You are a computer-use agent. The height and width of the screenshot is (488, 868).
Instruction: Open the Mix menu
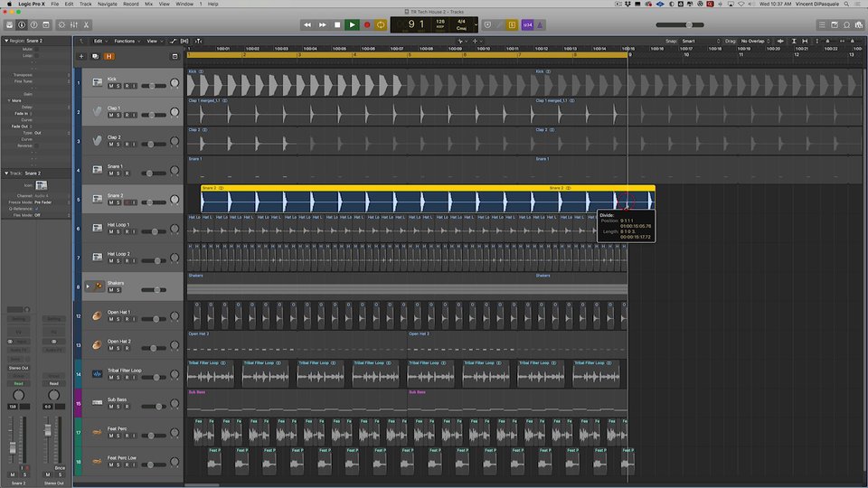149,4
